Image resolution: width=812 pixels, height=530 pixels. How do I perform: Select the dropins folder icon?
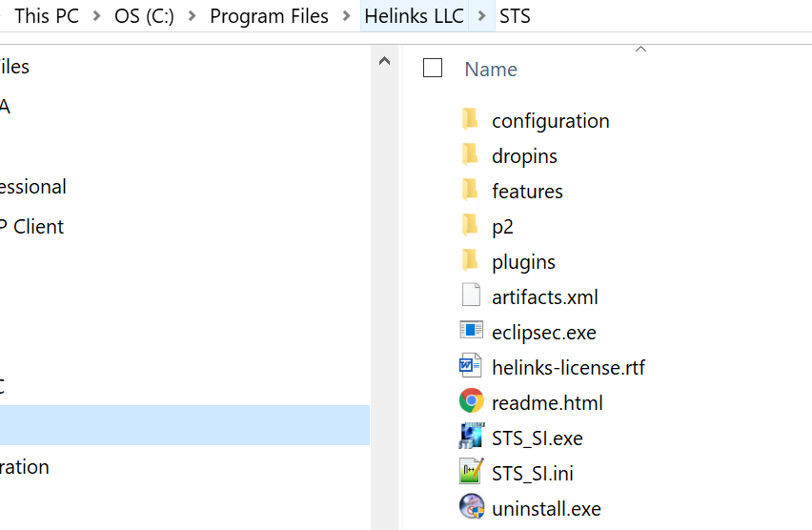tap(470, 155)
